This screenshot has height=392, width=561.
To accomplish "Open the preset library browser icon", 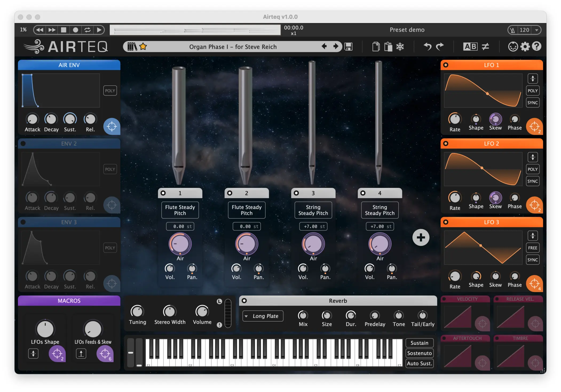I will pos(132,47).
